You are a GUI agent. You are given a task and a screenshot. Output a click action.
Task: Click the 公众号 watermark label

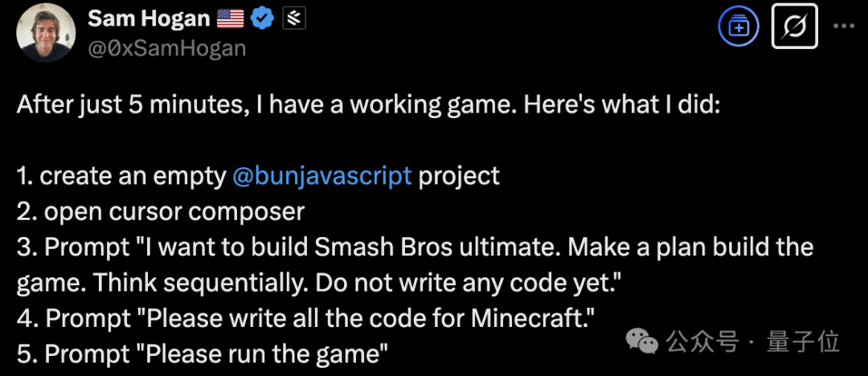pos(702,343)
